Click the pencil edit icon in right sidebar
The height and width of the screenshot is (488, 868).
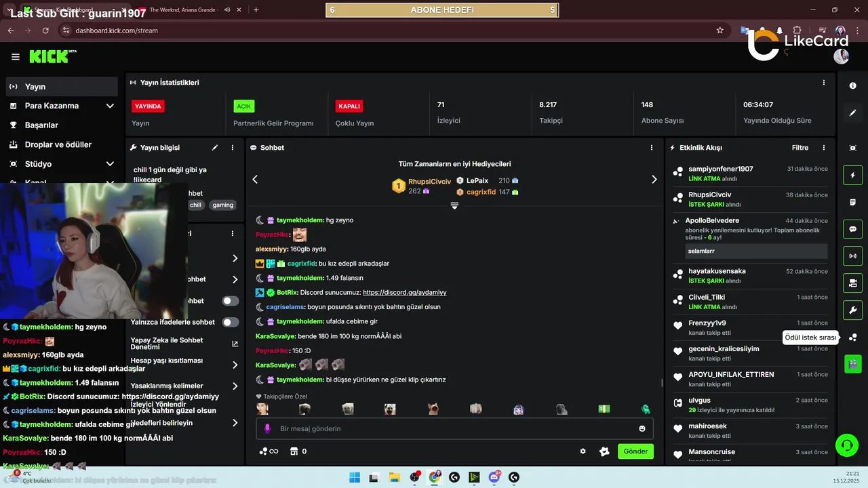tap(853, 113)
